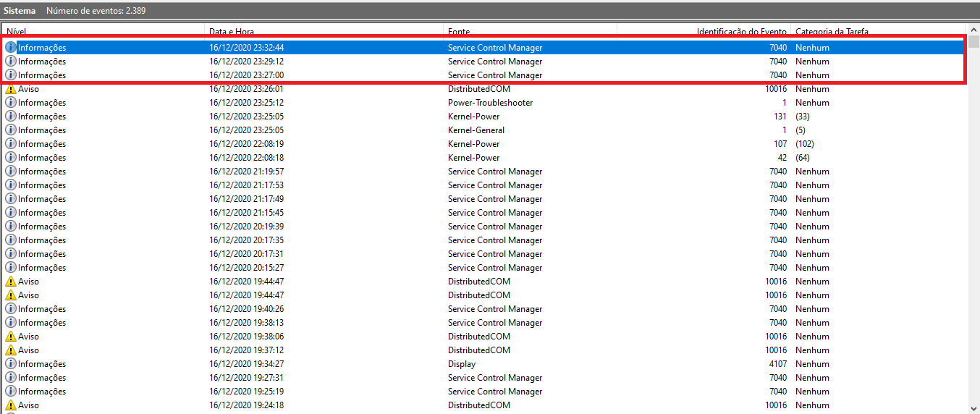Select the date cell 16/12/2020 23:29:12

(x=247, y=62)
